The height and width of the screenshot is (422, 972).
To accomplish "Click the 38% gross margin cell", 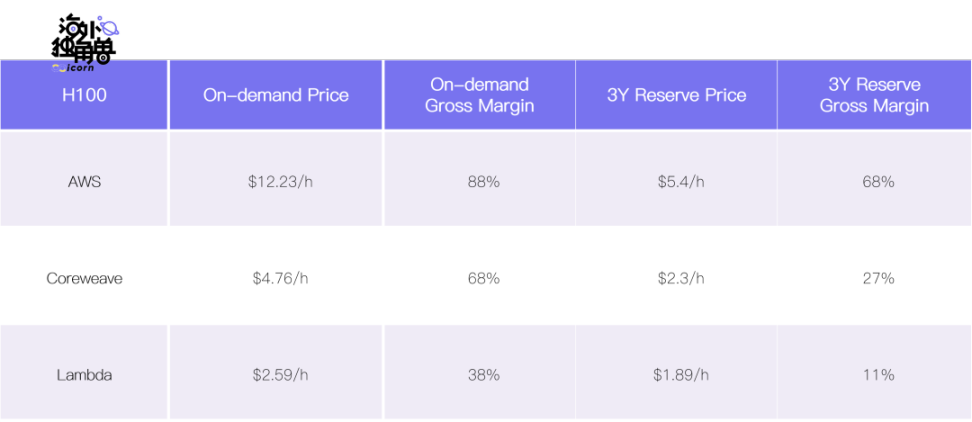I will (x=479, y=375).
